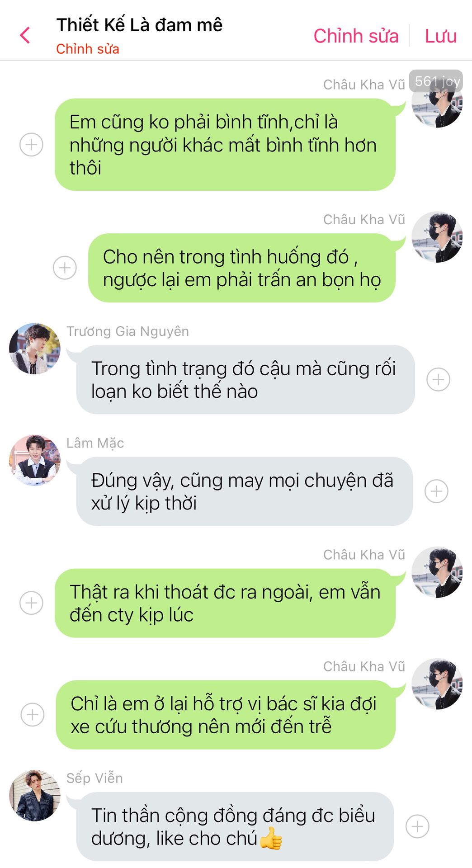Open Lâm Mặc's profile picture
The image size is (472, 868).
35,460
